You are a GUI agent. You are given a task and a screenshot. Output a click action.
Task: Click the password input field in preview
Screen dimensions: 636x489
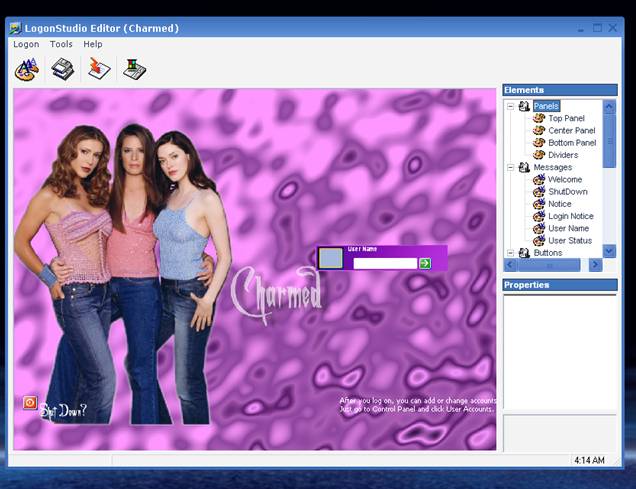point(385,264)
